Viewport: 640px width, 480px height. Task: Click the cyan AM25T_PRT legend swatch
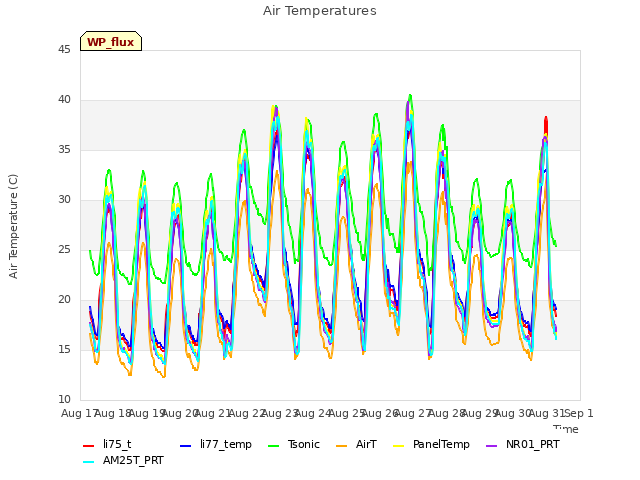click(89, 462)
